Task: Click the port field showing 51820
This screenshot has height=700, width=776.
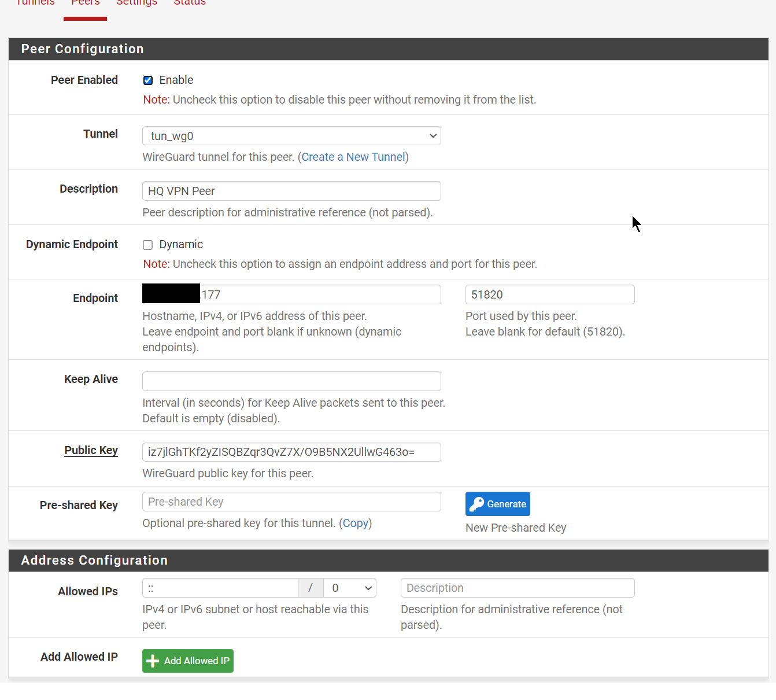Action: click(550, 294)
